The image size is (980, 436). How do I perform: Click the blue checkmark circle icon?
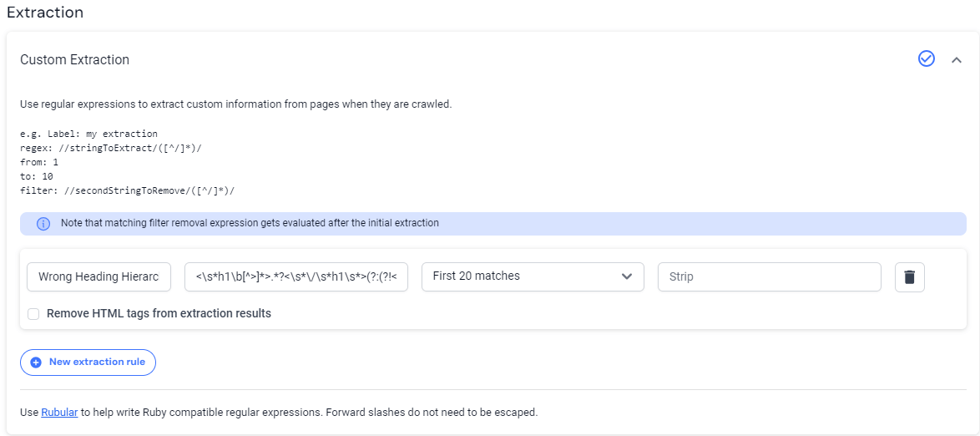[926, 58]
